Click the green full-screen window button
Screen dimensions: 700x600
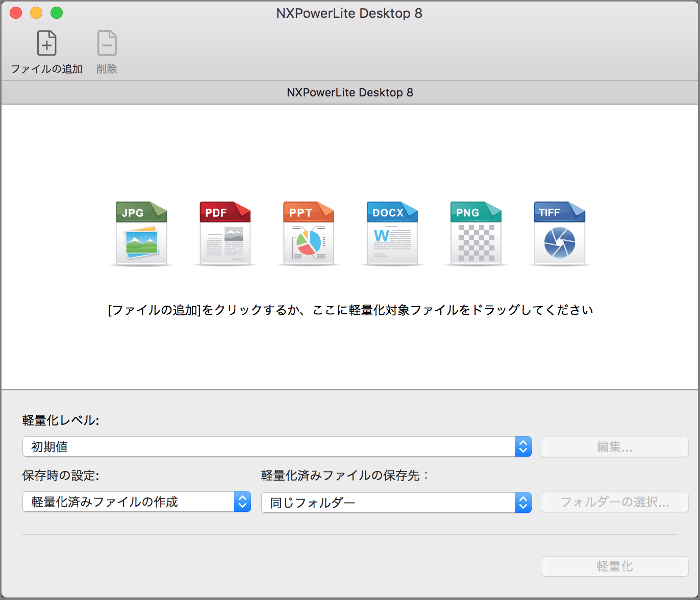coord(57,13)
